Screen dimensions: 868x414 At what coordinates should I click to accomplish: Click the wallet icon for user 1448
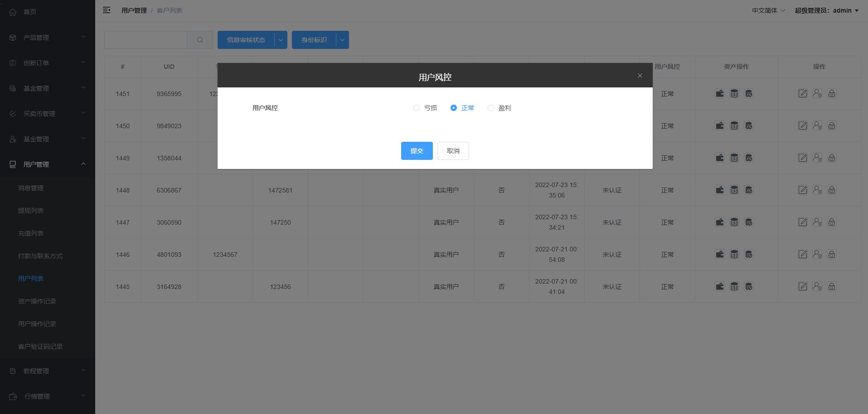point(719,190)
